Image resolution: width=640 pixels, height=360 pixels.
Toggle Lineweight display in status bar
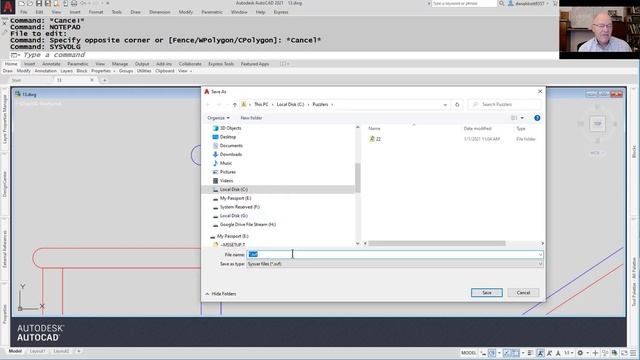click(530, 353)
